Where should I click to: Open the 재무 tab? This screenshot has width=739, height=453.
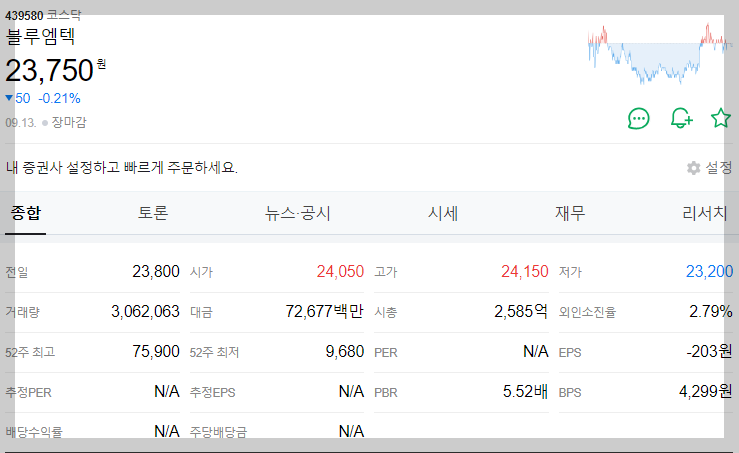[x=570, y=213]
